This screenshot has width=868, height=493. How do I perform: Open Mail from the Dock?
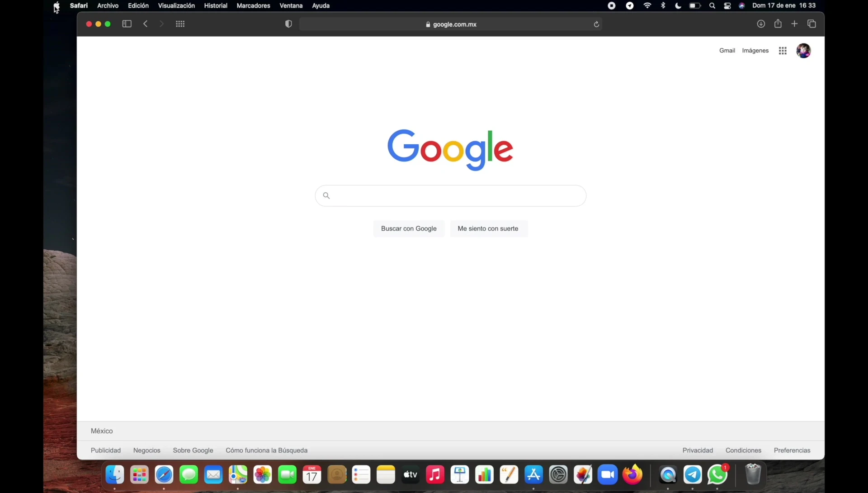(213, 475)
